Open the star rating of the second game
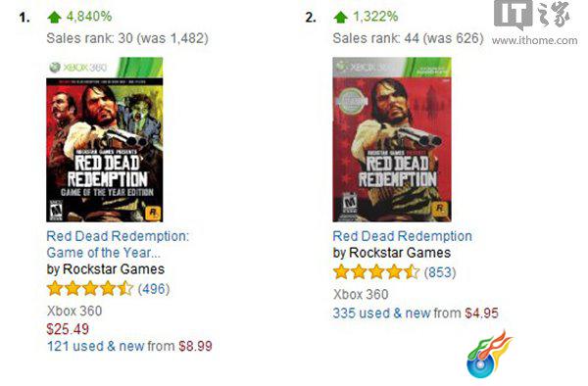 (x=376, y=272)
